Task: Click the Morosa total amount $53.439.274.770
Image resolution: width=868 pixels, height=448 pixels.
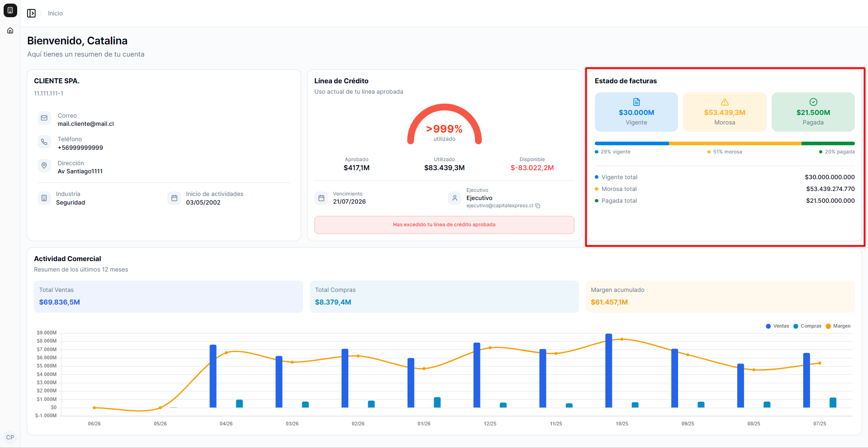Action: point(830,189)
